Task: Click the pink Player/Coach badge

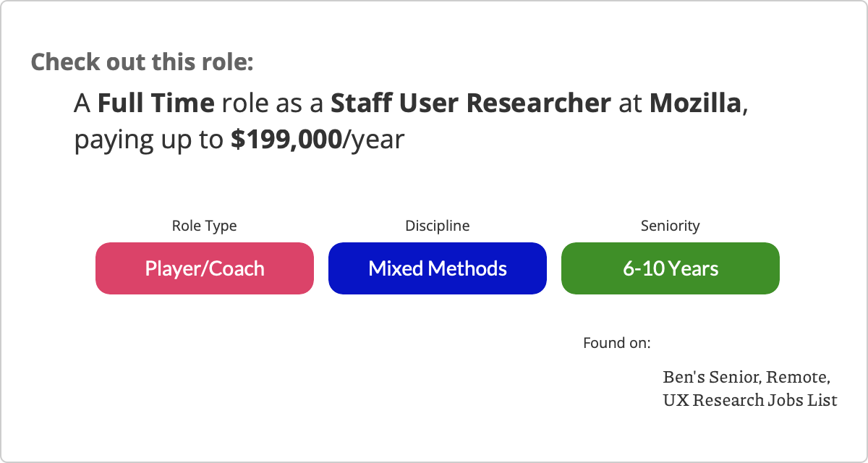Action: point(205,268)
